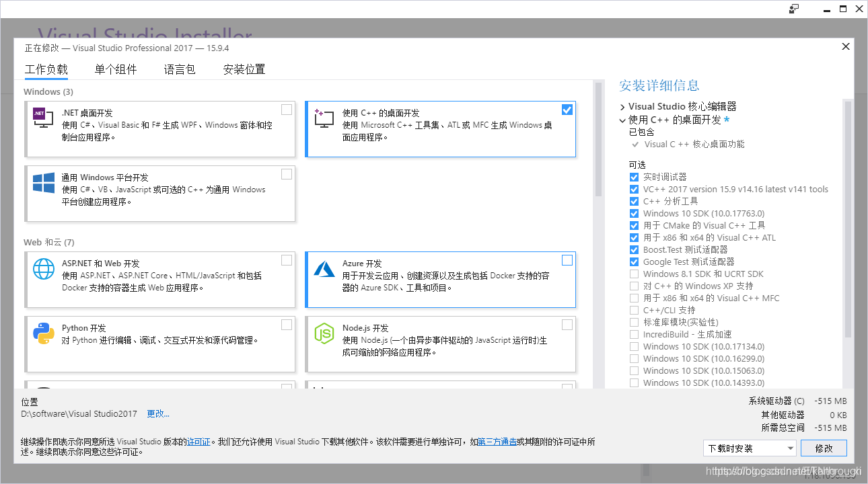Uncheck Visual C++ ATL for x86 and x64
The width and height of the screenshot is (868, 484).
pos(634,237)
